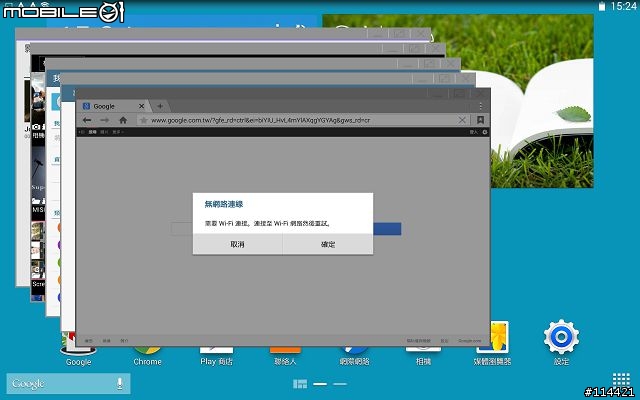
Task: Switch to the third home page indicator
Action: 340,384
